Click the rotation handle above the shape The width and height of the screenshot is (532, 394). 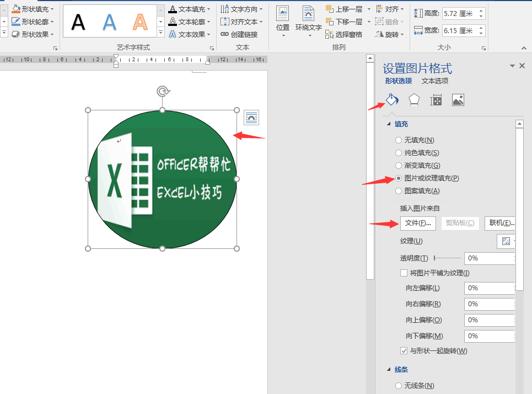pos(163,91)
